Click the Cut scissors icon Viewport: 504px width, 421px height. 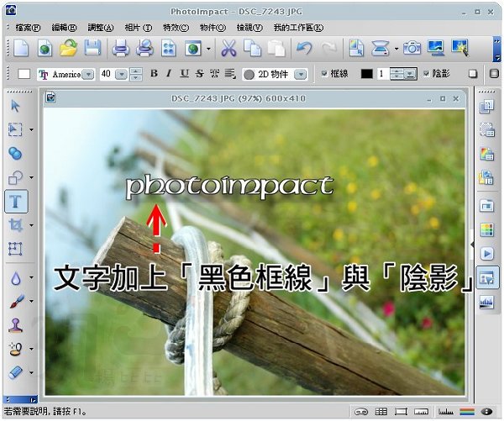coord(228,49)
